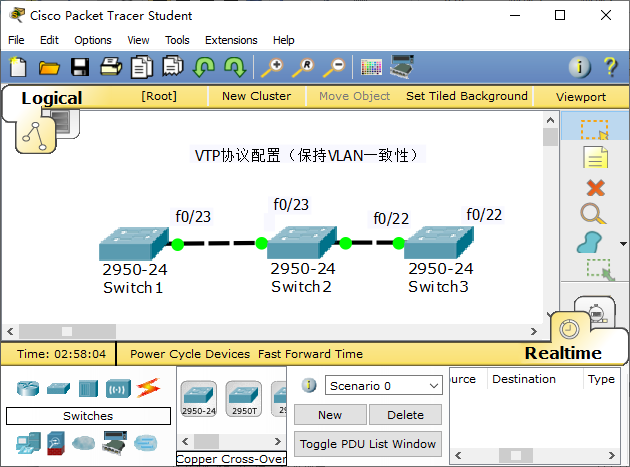Choose the Hubs device category
This screenshot has width=630, height=467.
(88, 389)
